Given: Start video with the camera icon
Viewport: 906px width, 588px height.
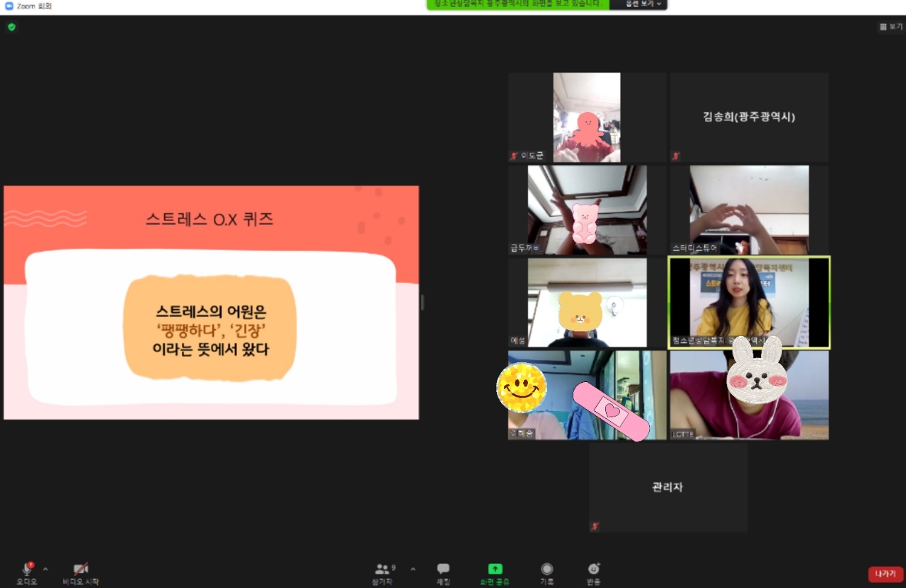Looking at the screenshot, I should coord(81,569).
